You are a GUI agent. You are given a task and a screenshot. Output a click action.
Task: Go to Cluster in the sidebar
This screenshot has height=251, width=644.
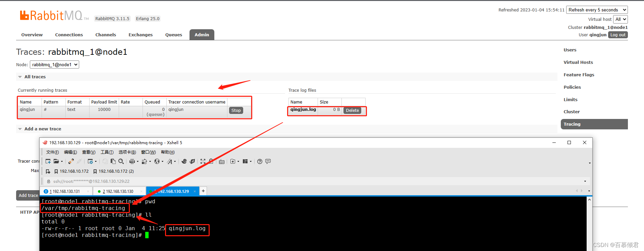(572, 112)
